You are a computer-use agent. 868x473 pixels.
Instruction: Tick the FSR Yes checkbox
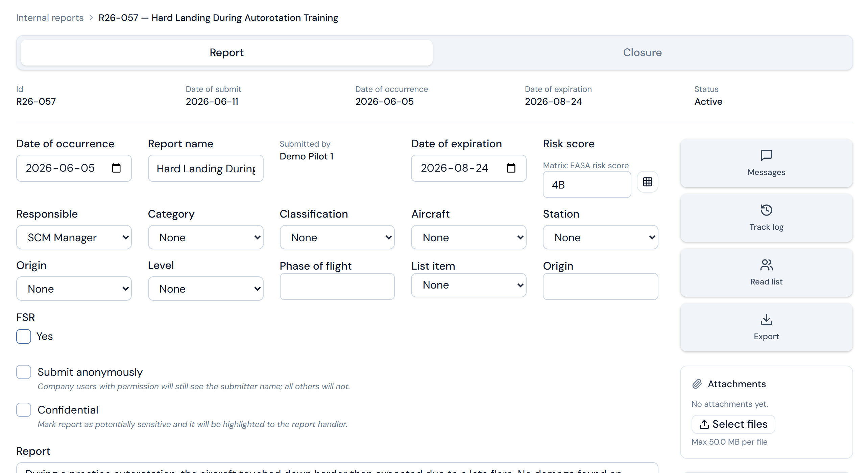(24, 337)
